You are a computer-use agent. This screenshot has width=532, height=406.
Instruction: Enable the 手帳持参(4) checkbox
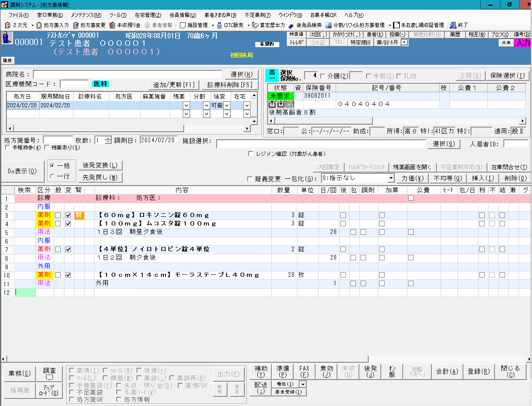[8, 148]
